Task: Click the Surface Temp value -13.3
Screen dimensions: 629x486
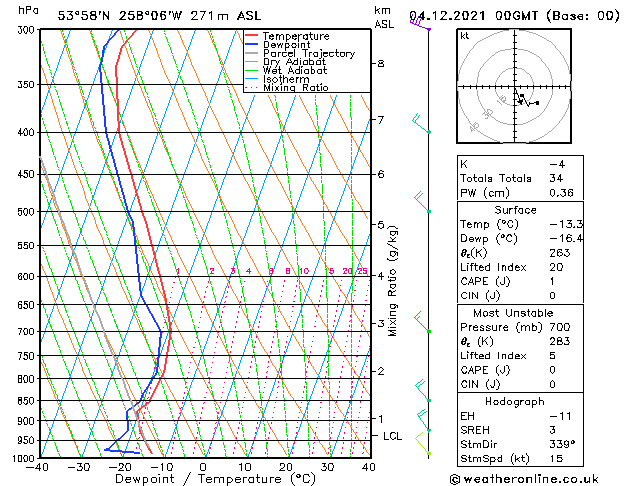Action: pos(566,224)
